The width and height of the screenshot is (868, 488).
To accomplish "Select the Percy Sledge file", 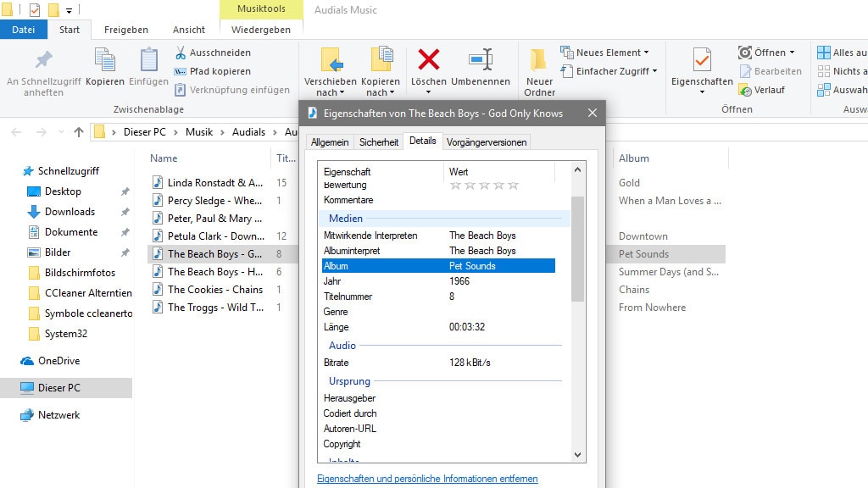I will coord(214,200).
